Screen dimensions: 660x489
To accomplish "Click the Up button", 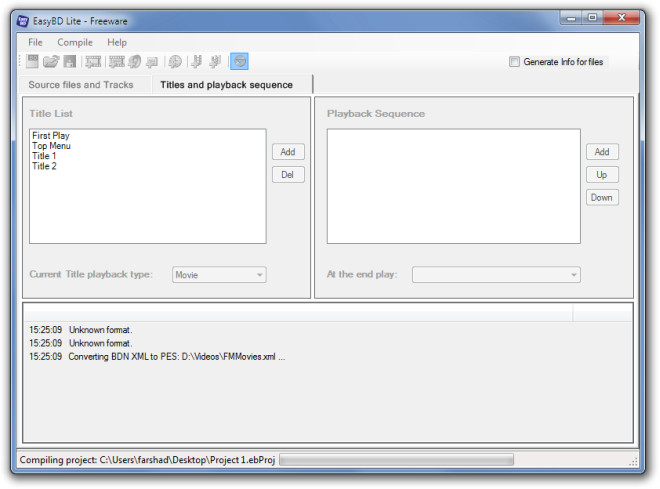I will click(602, 175).
